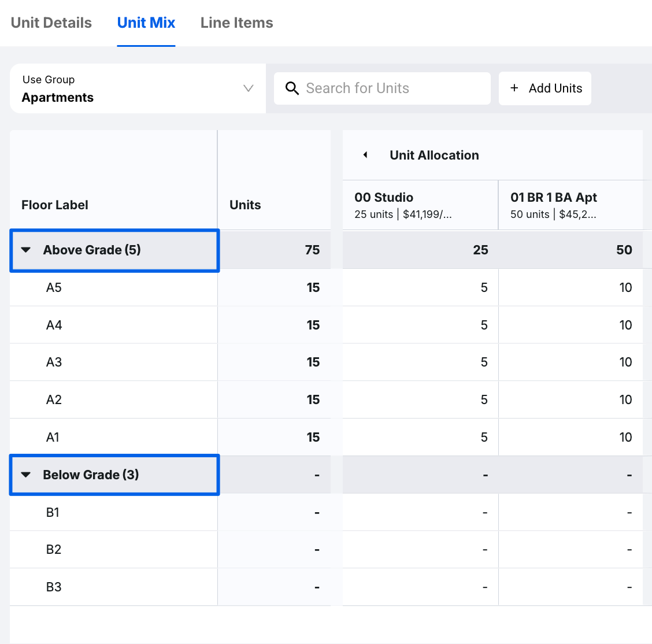The width and height of the screenshot is (652, 644).
Task: Click the search magnifier icon
Action: [x=292, y=88]
